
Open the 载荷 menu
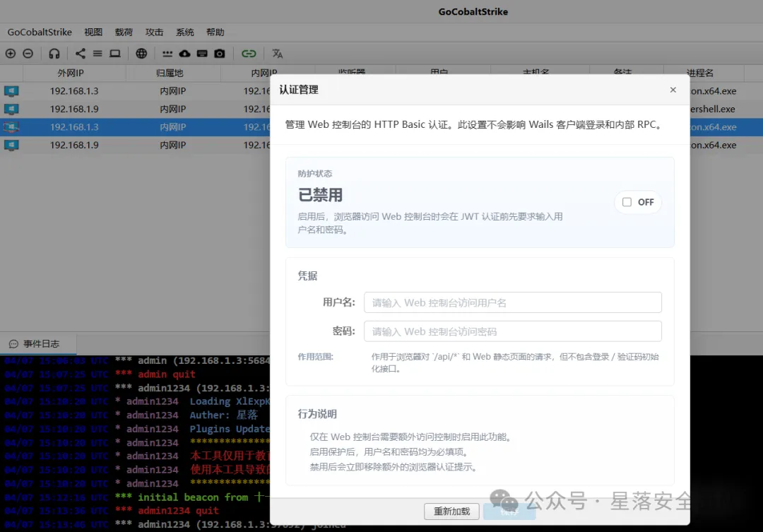(124, 32)
